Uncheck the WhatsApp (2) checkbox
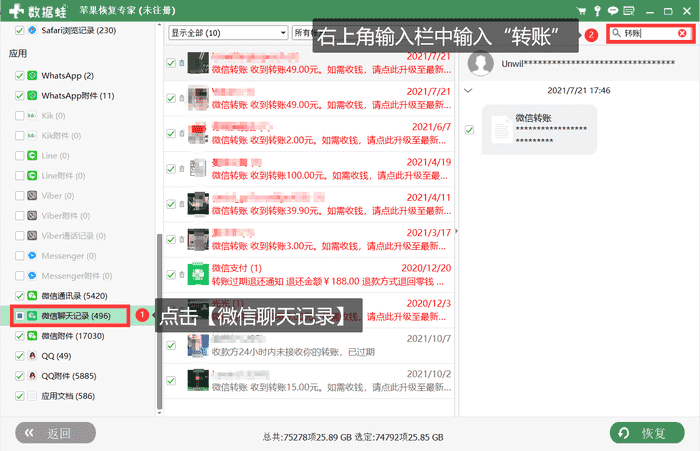700x451 pixels. (x=20, y=75)
